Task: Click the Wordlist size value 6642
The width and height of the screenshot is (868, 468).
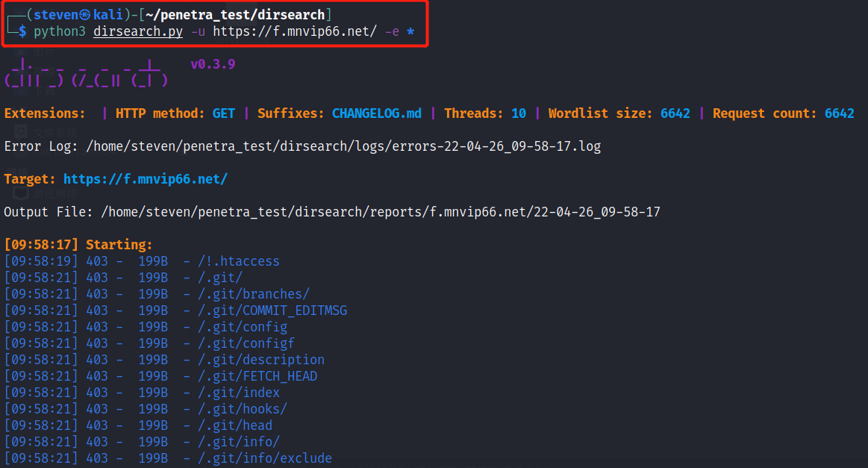Action: pyautogui.click(x=675, y=113)
